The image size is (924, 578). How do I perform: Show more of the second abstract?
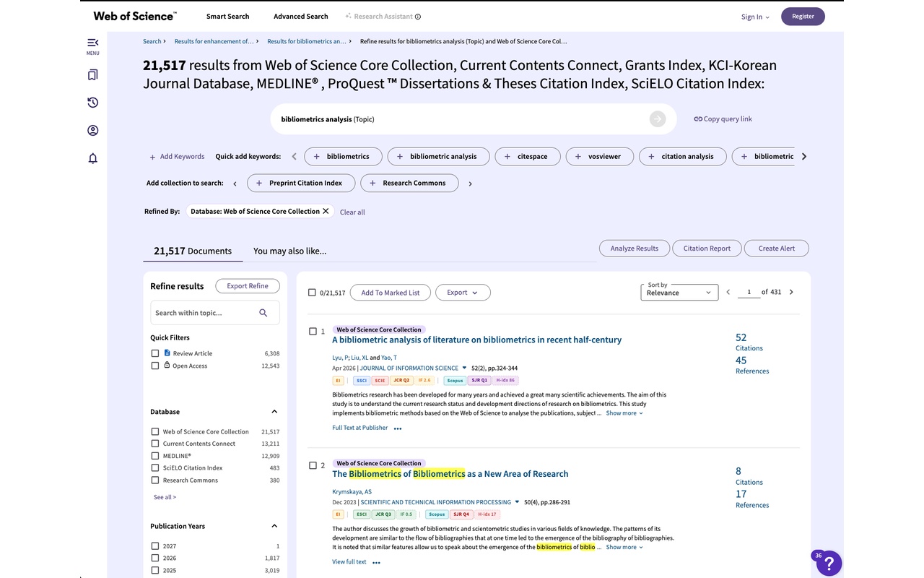(x=624, y=547)
